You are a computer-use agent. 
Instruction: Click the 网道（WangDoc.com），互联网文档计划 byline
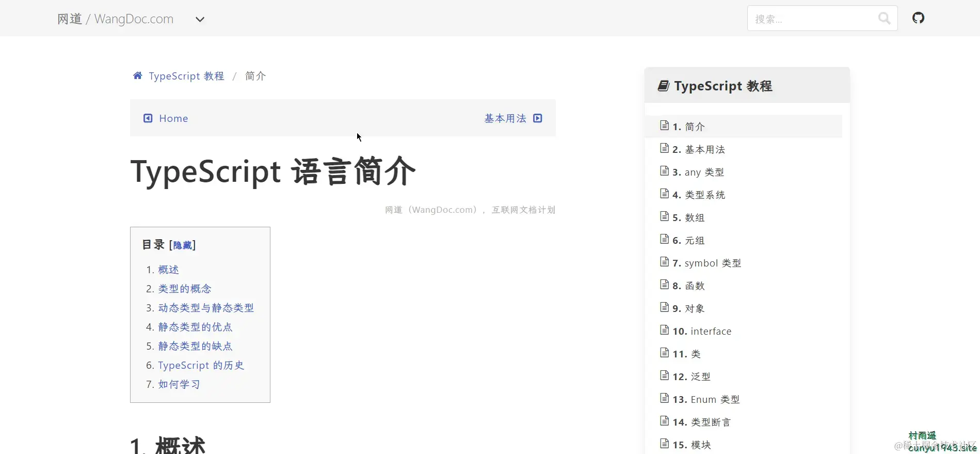[470, 210]
